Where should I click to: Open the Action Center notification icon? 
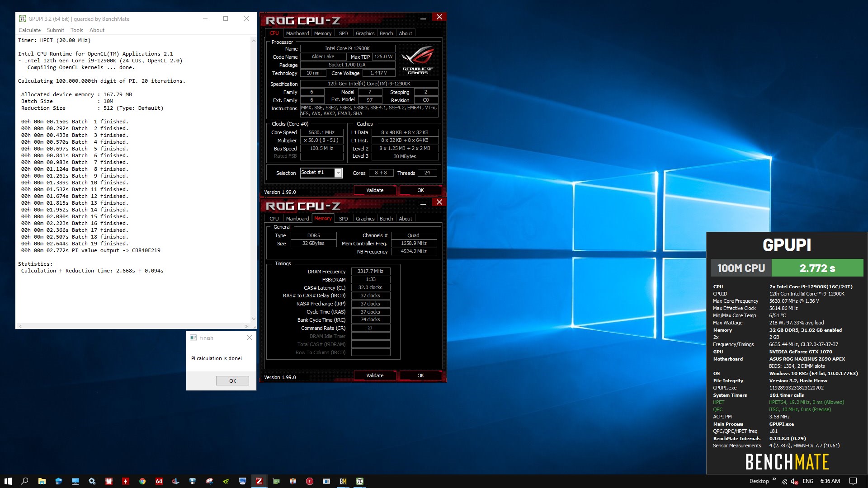coord(853,481)
